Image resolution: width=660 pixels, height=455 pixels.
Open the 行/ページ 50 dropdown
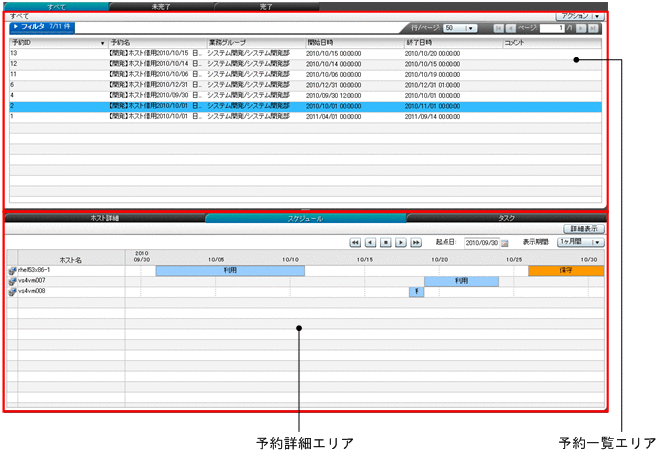[460, 28]
